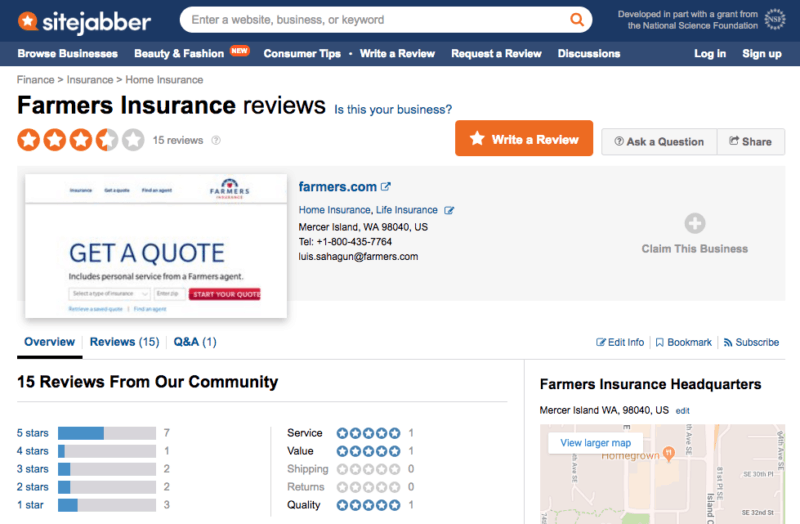The width and height of the screenshot is (800, 524).
Task: Subscribe to this business's review feed
Action: (751, 342)
